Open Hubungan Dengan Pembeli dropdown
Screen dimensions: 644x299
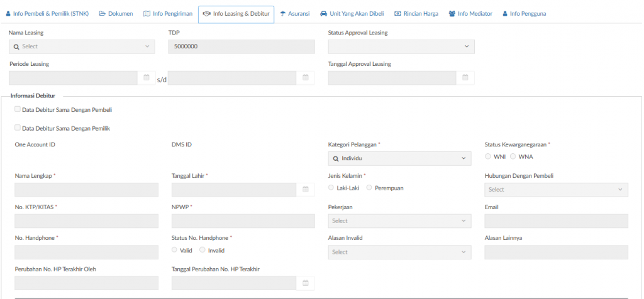point(557,189)
